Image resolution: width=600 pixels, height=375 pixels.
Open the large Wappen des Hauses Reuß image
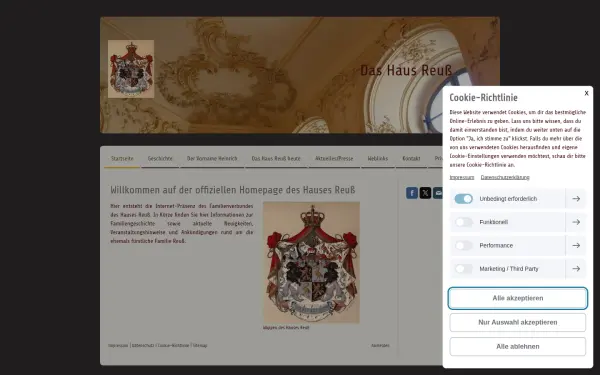[x=311, y=262]
